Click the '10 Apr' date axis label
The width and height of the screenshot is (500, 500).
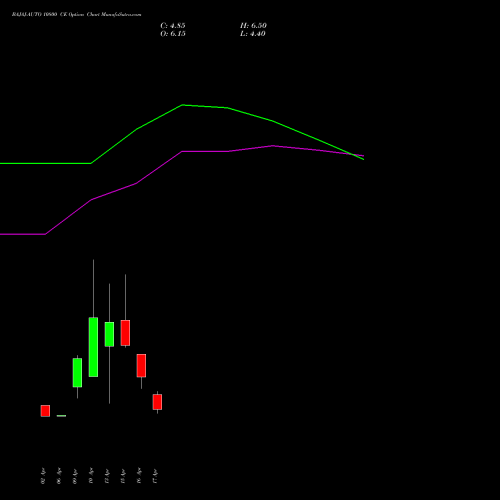pyautogui.click(x=91, y=476)
